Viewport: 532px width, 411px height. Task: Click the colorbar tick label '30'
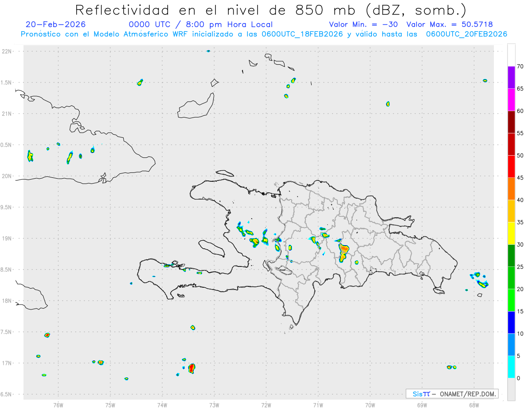(520, 245)
